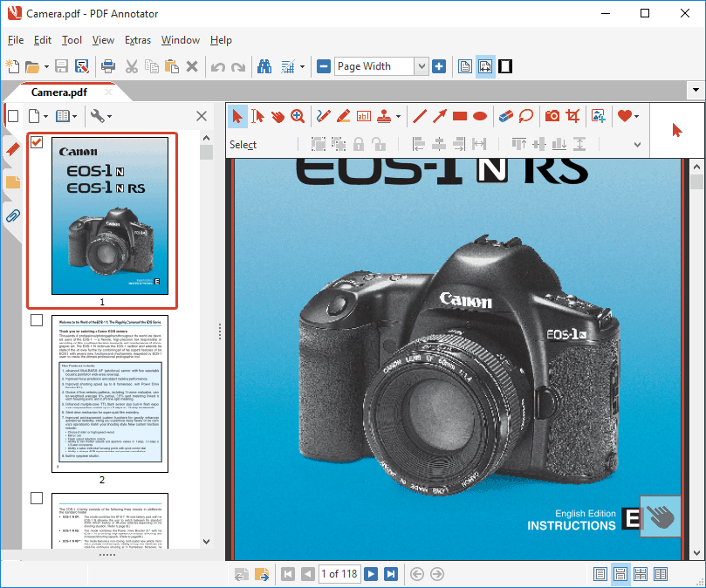Select the arrow Select tool
Viewport: 706px width, 588px height.
tap(237, 116)
